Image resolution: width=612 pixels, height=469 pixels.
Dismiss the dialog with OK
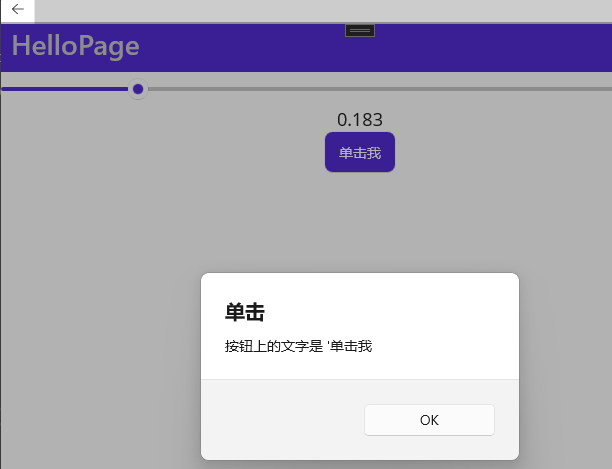(429, 420)
